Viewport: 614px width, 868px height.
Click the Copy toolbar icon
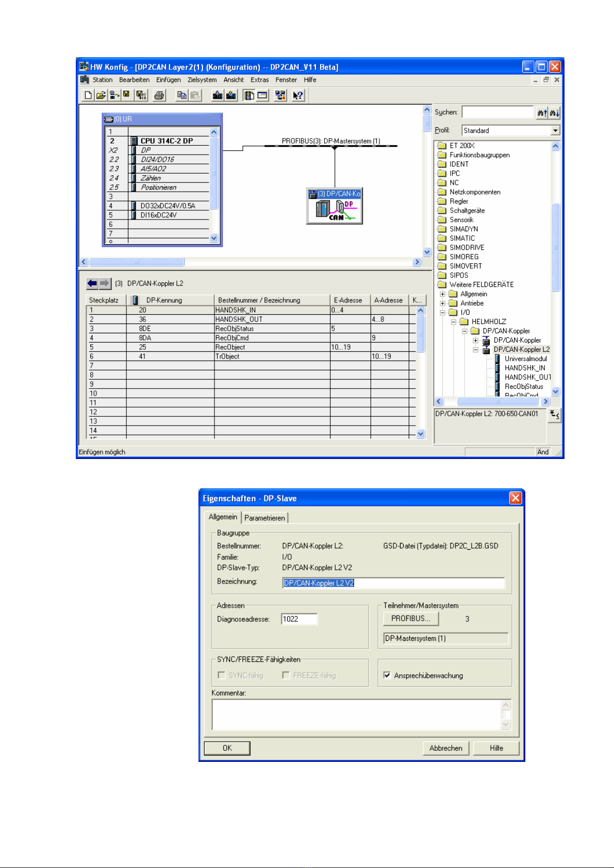coord(181,95)
